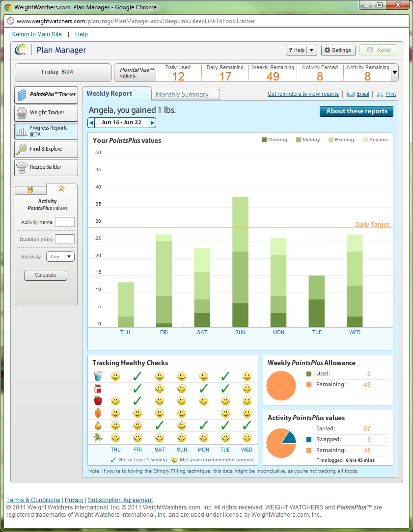Open Progress Reports bar chart icon
413x532 pixels.
pyautogui.click(x=22, y=131)
